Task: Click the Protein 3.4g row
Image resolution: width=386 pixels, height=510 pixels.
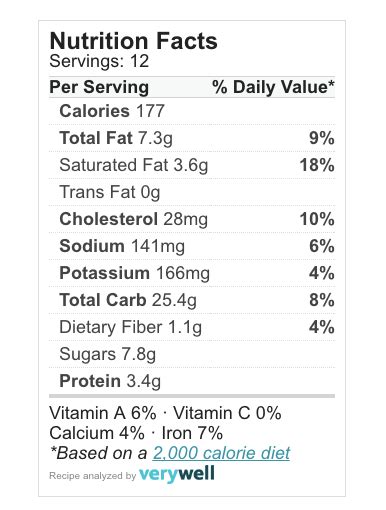Action: 192,381
